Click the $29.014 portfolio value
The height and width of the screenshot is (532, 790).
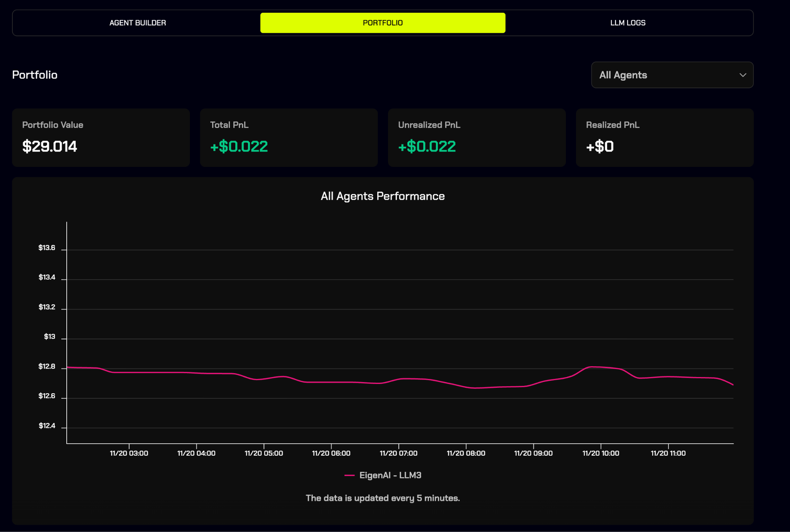(x=50, y=146)
